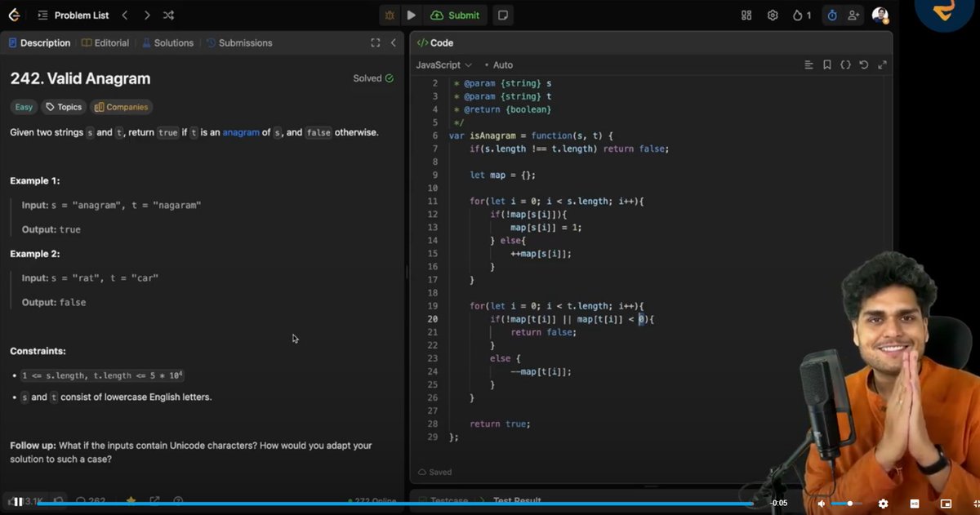Viewport: 980px width, 515px height.
Task: Pause the video playback
Action: click(x=17, y=501)
